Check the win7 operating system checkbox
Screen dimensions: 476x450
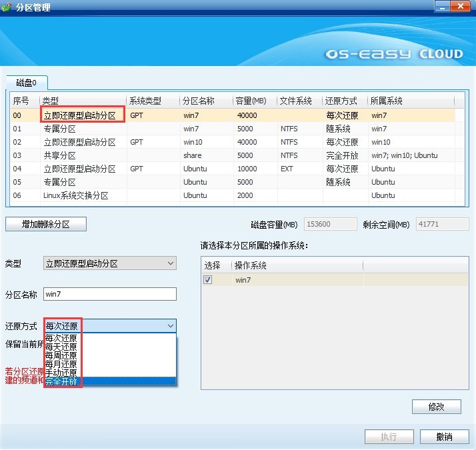208,280
